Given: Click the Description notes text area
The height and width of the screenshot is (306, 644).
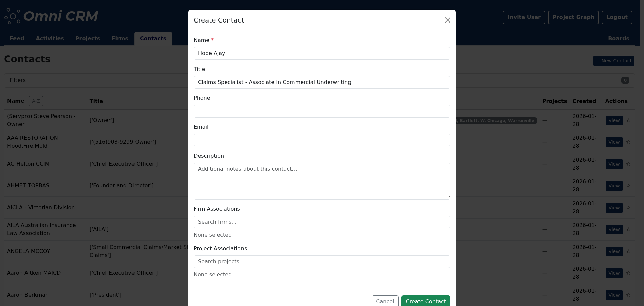Looking at the screenshot, I should pyautogui.click(x=322, y=181).
